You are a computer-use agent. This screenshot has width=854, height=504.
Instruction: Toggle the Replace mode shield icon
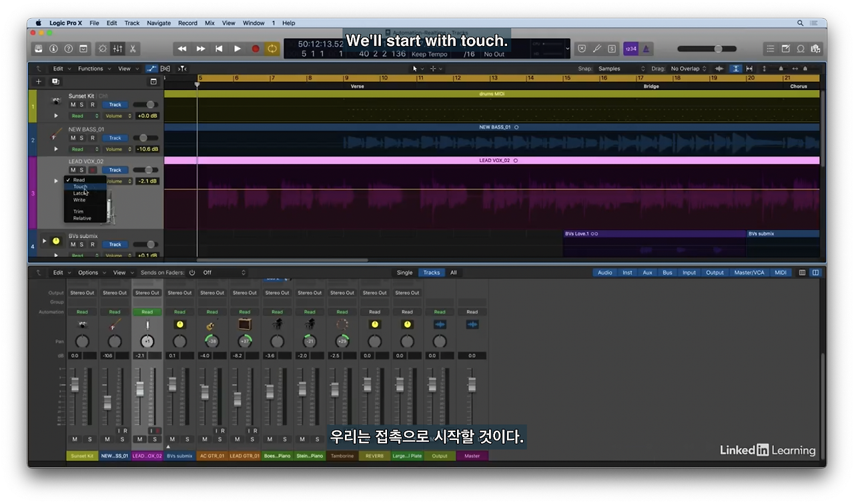pos(582,49)
